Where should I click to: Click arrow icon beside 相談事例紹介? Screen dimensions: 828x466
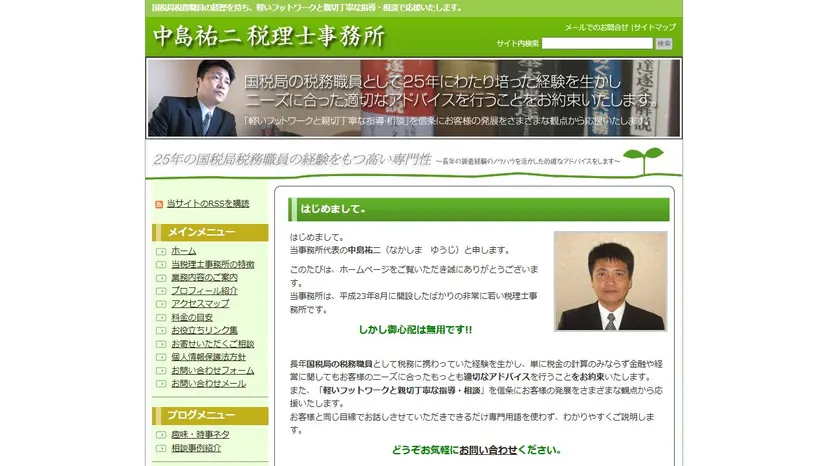click(161, 449)
